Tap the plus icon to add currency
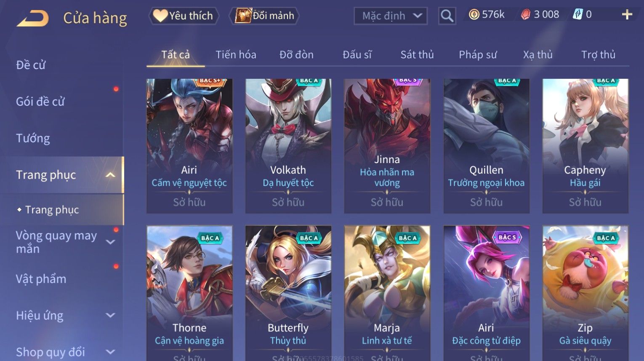Viewport: 644px width, 361px height. 627,15
